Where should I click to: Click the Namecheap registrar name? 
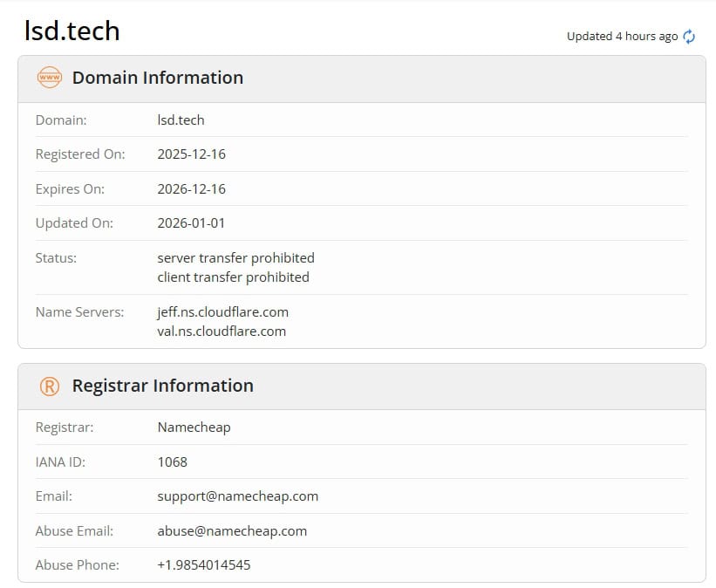point(194,427)
